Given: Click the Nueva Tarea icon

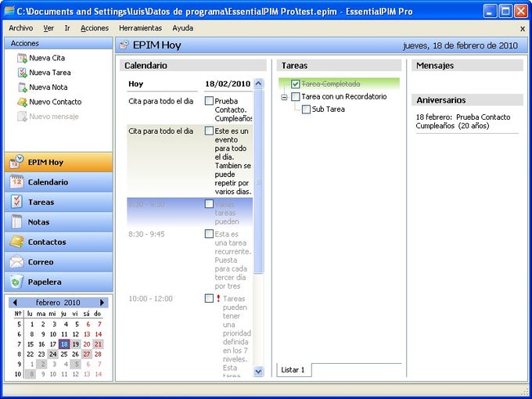Looking at the screenshot, I should (22, 73).
